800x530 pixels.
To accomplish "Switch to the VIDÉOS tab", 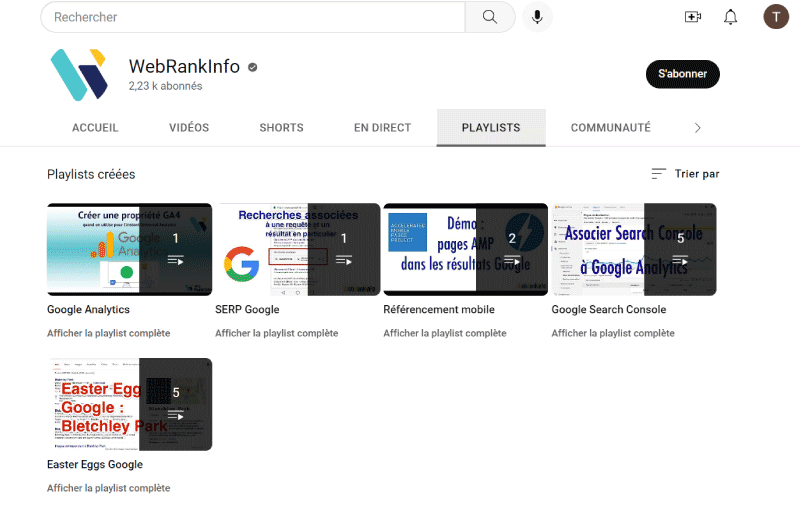I will pyautogui.click(x=189, y=128).
